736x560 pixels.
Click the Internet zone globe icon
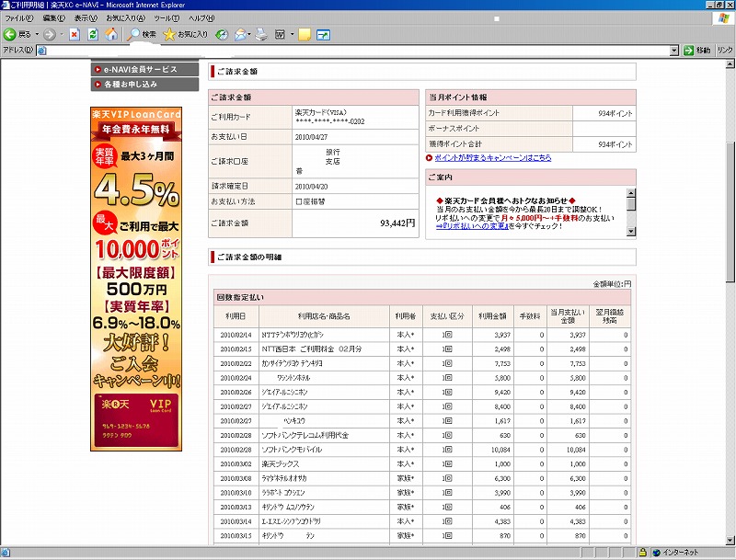(657, 553)
